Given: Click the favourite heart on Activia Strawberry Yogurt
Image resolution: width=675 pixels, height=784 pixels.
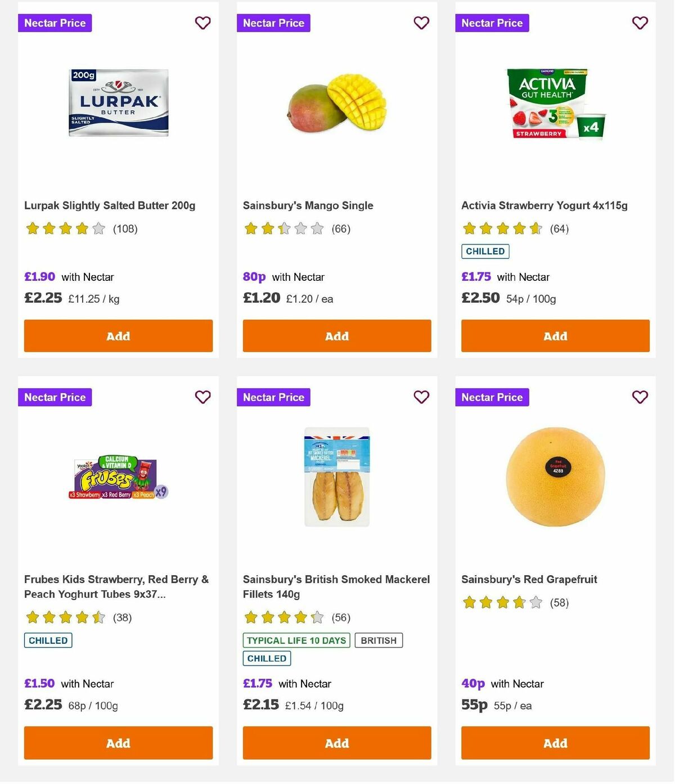Looking at the screenshot, I should (x=640, y=23).
